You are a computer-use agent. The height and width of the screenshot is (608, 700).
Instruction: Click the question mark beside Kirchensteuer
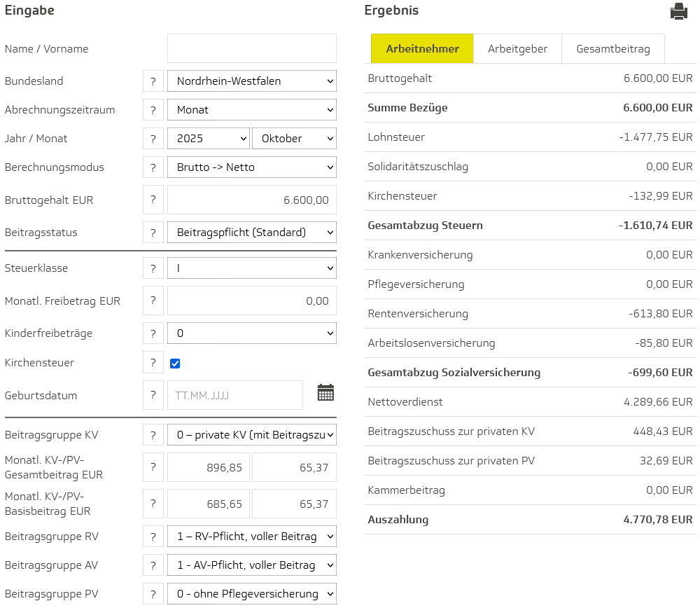click(153, 363)
